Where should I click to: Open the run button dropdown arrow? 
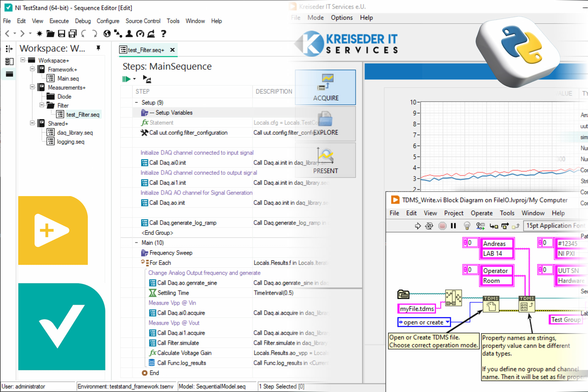pyautogui.click(x=134, y=79)
